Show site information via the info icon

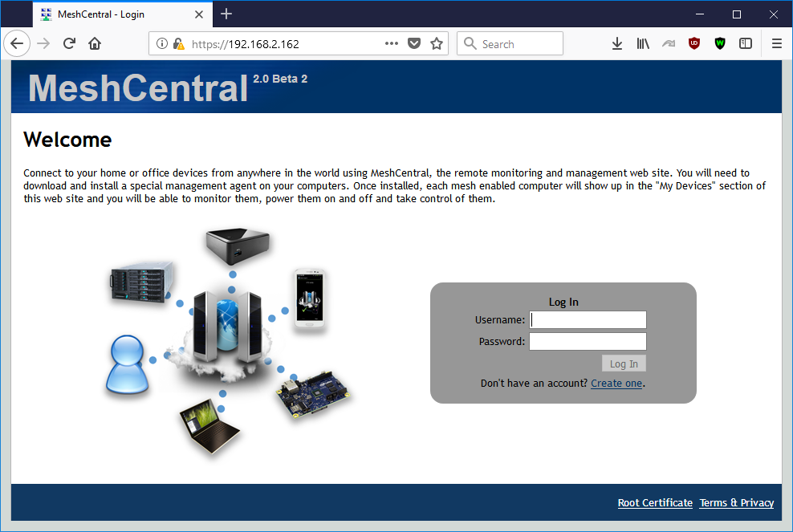point(162,43)
